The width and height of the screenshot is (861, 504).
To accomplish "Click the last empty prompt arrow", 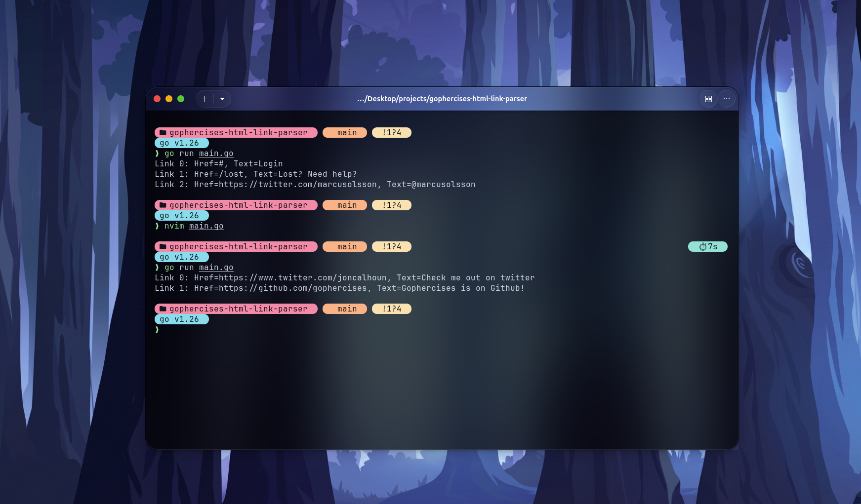I will point(157,329).
